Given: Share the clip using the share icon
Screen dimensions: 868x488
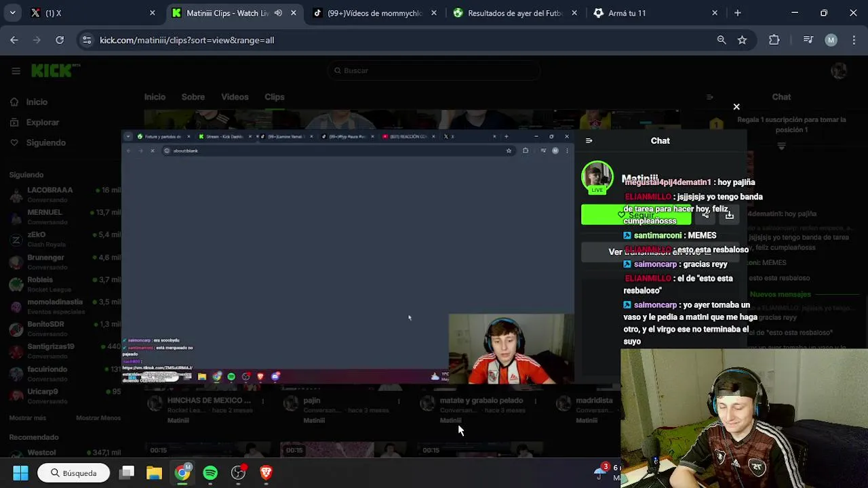Looking at the screenshot, I should 705,215.
